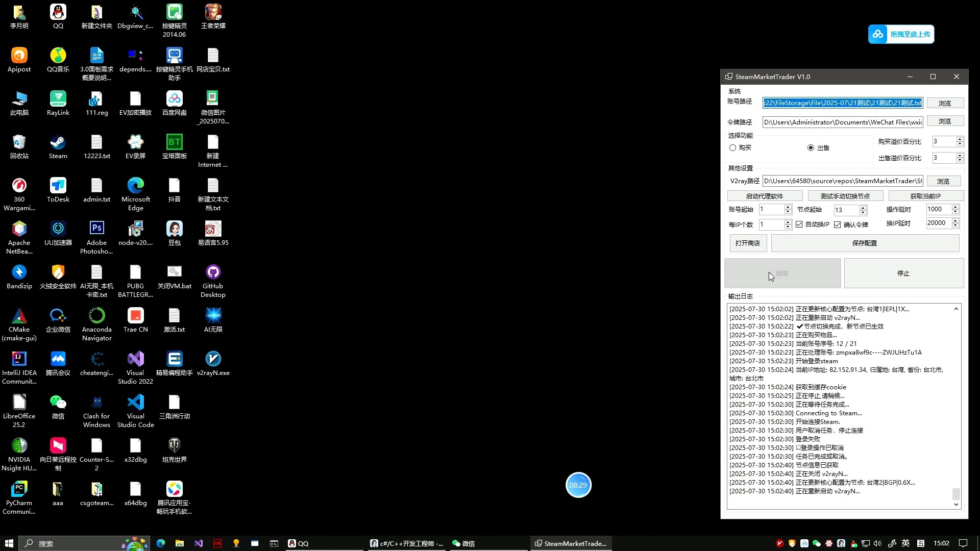Open UU加速器 desktop icon
The width and height of the screenshot is (980, 551).
pos(58,234)
